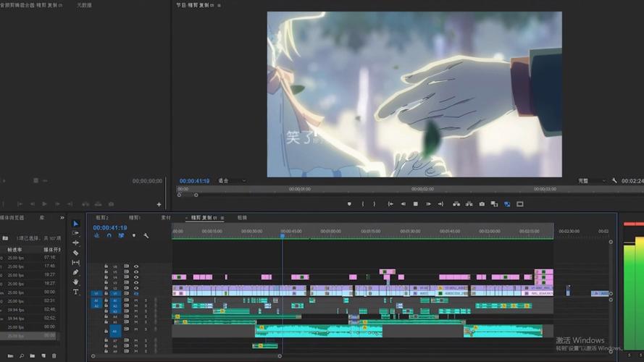This screenshot has height=362, width=644.
Task: Open the 库 panel tab
Action: tap(42, 217)
